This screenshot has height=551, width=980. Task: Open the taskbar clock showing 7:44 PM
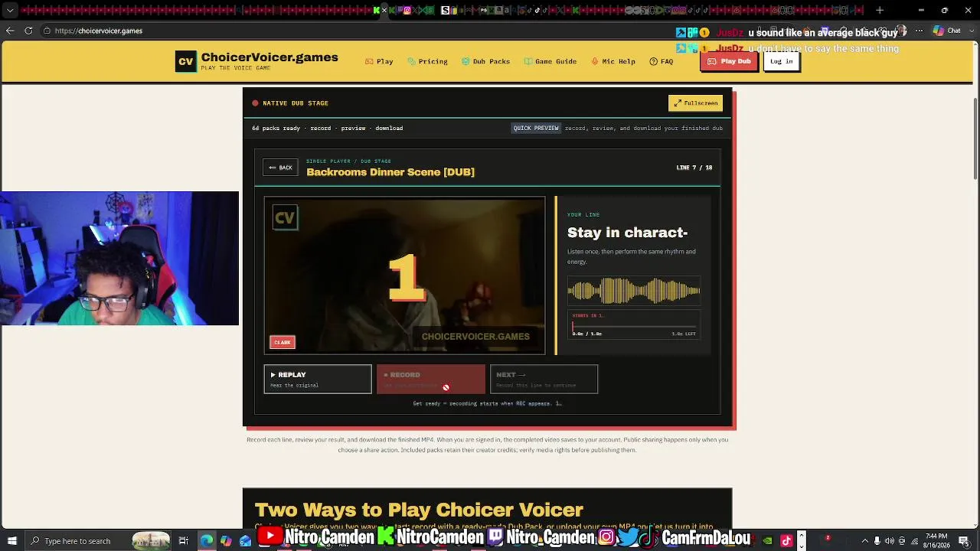pyautogui.click(x=936, y=541)
